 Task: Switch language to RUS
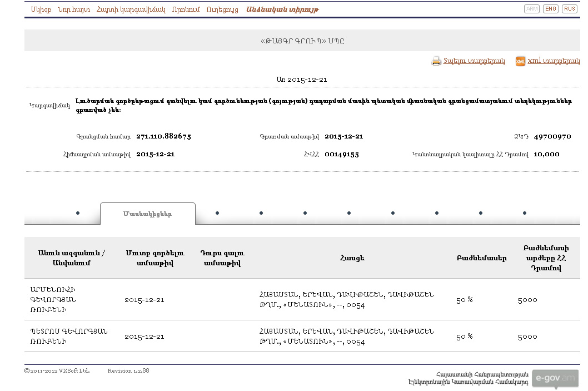[x=570, y=9]
